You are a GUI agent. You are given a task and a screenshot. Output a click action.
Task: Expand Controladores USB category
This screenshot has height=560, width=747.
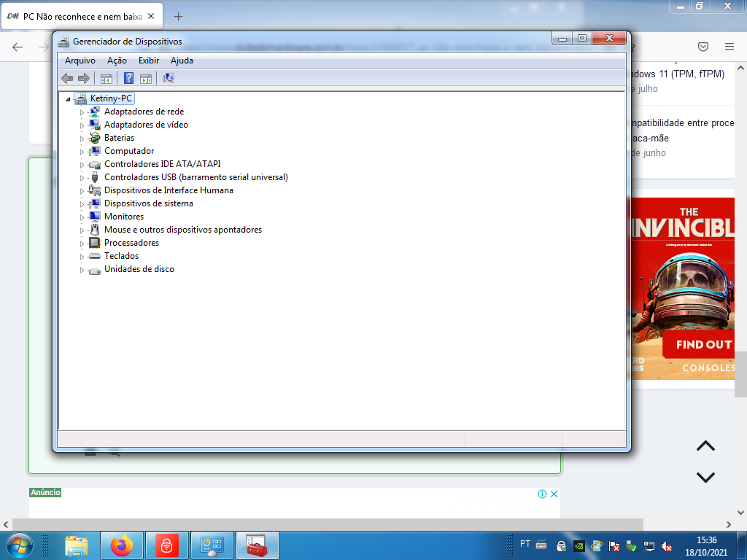[x=82, y=178]
